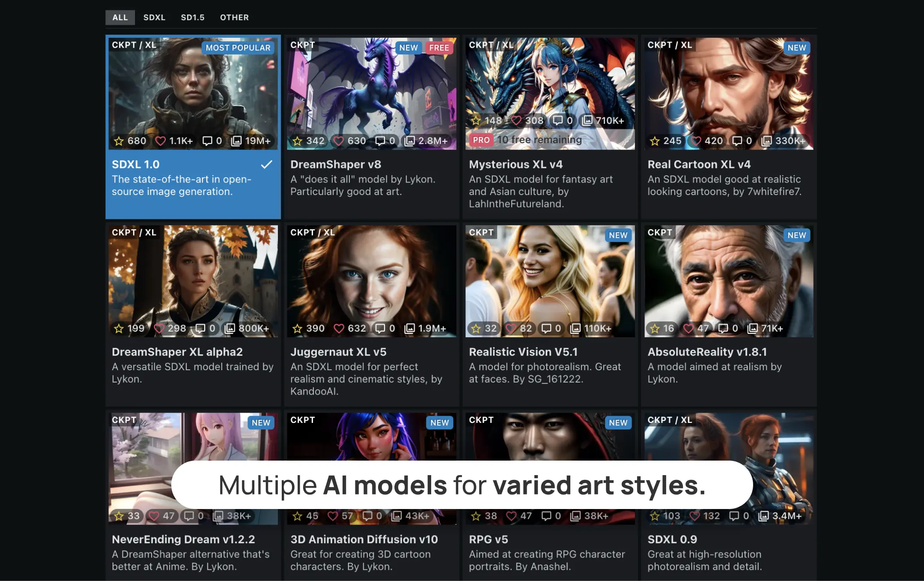Click the NEW badge on Real Cartoon XL v4
Image resolution: width=924 pixels, height=581 pixels.
click(x=796, y=48)
